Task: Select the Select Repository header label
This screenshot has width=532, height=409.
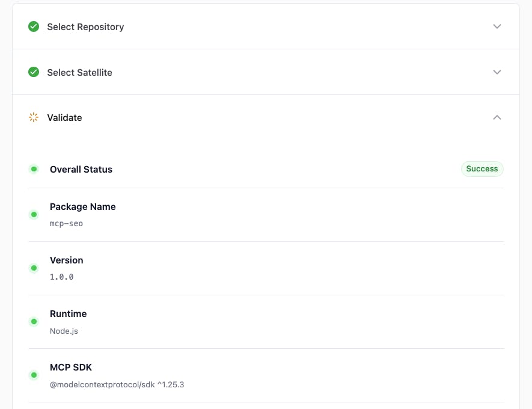Action: pyautogui.click(x=85, y=26)
